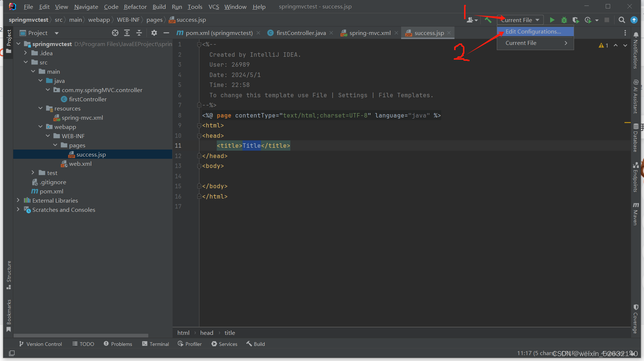Open the Terminal tool window
The image size is (644, 361).
[x=156, y=344]
